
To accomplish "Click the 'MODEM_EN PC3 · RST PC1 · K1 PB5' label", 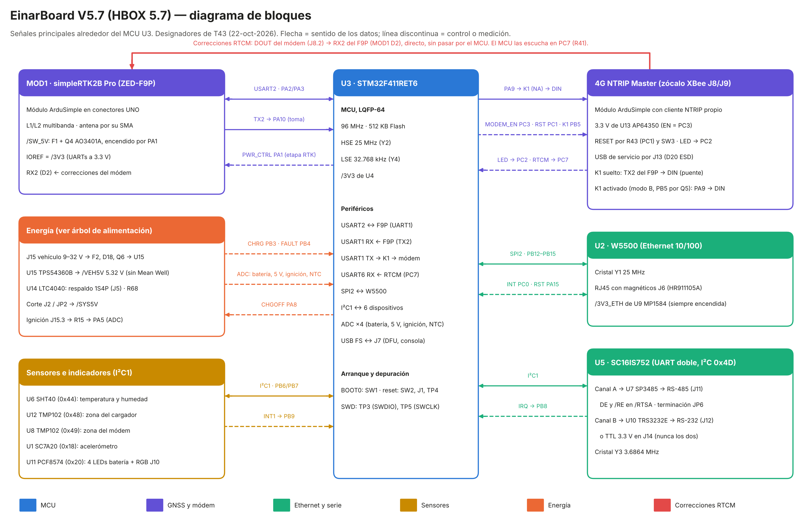I will 533,124.
